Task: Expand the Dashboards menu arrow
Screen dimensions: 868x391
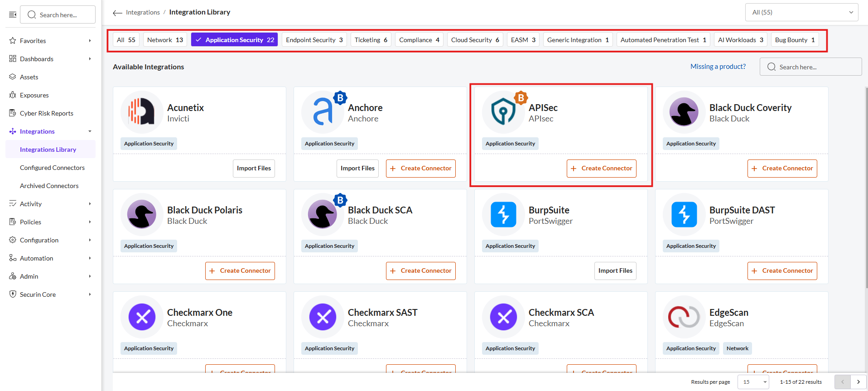Action: point(90,59)
